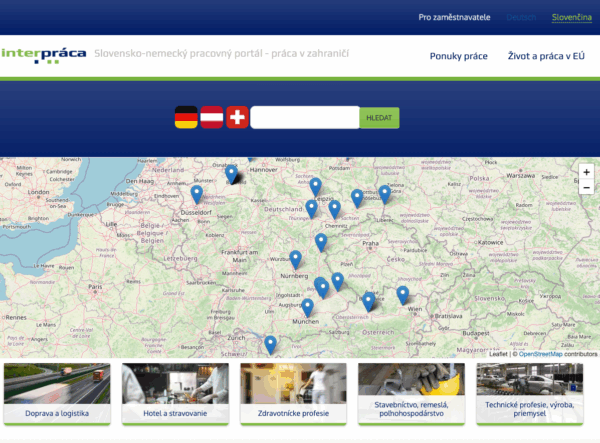Viewport: 600px width, 443px height.
Task: Click map marker south of Zürich
Action: pos(271,345)
